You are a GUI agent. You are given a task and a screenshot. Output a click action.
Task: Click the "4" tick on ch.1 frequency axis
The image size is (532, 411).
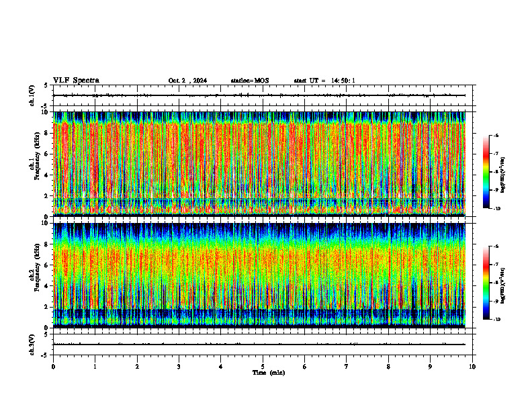point(47,175)
